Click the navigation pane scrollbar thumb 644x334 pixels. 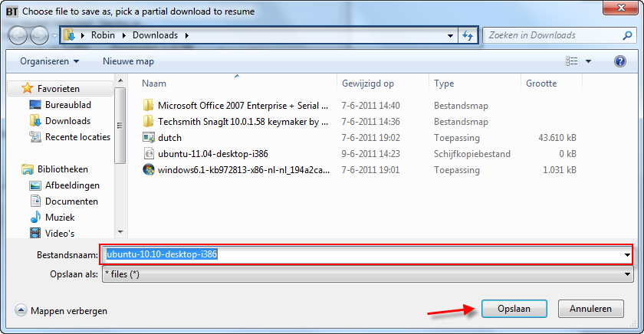pyautogui.click(x=120, y=126)
